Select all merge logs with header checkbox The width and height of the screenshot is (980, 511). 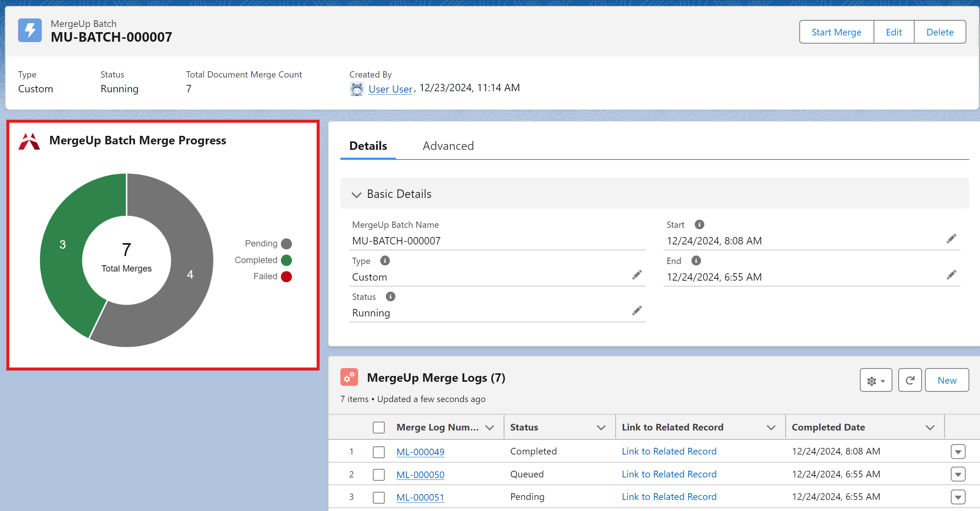point(378,427)
